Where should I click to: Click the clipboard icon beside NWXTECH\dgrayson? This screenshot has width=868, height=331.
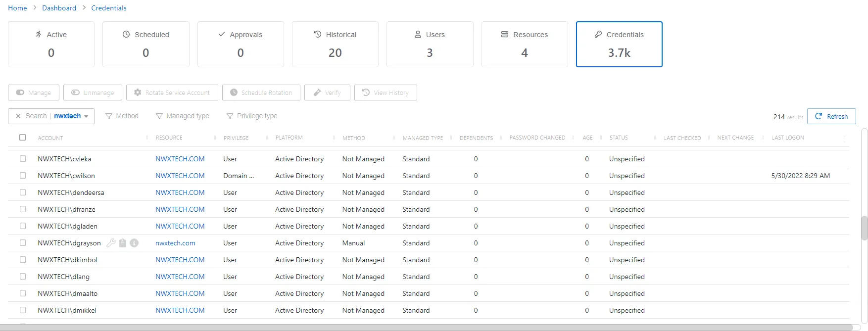(x=123, y=243)
